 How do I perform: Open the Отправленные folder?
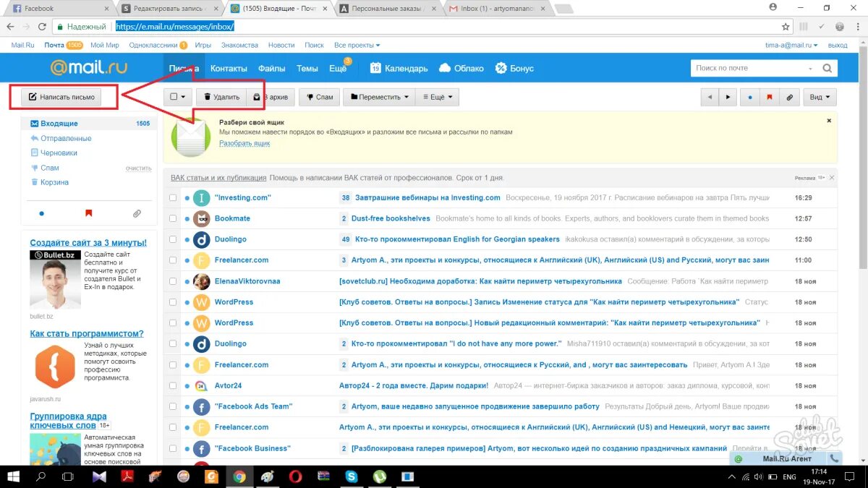click(66, 138)
